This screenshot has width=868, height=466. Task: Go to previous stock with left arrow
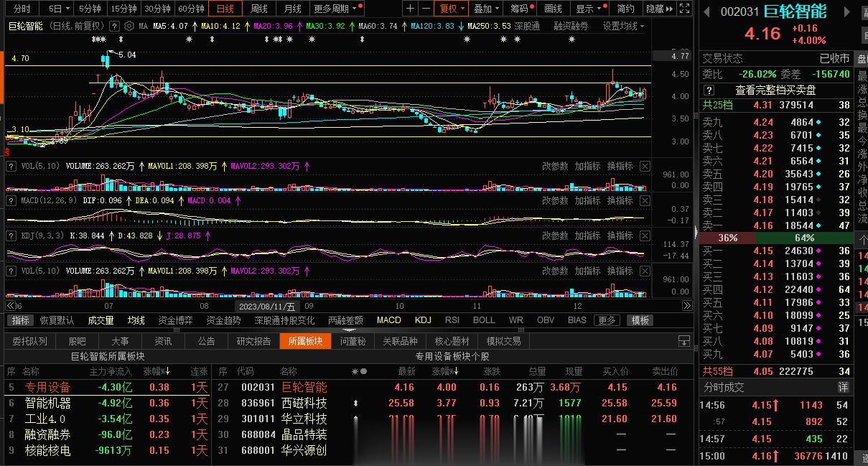click(707, 12)
